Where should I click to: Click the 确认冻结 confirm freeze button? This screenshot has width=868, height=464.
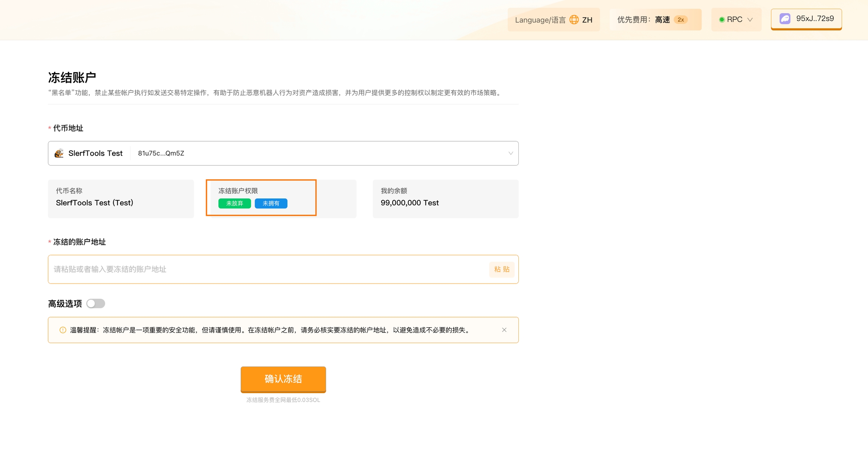click(283, 379)
